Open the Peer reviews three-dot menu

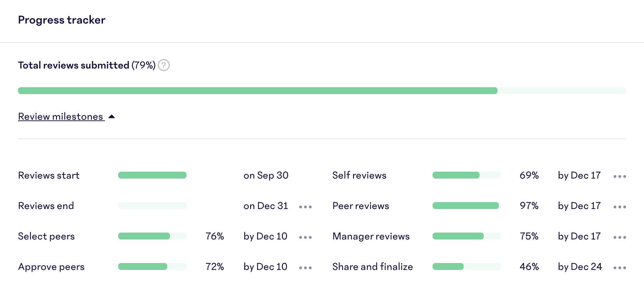(620, 207)
